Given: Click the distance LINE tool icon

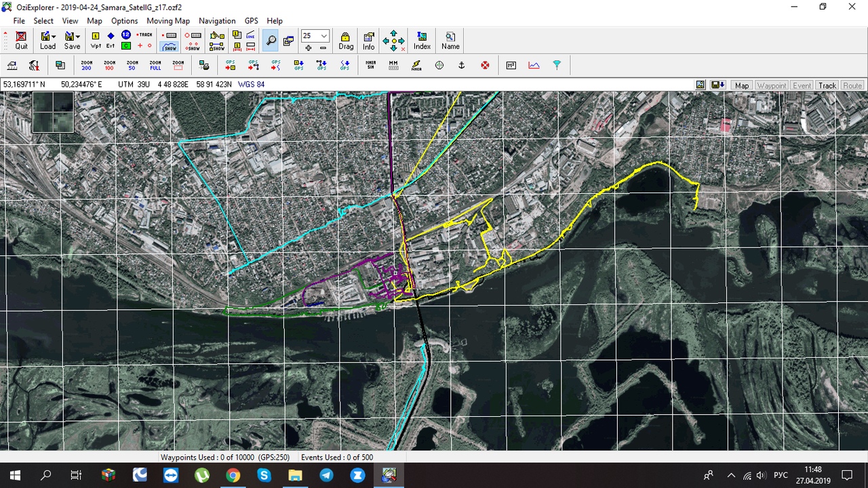Looking at the screenshot, I should click(251, 35).
